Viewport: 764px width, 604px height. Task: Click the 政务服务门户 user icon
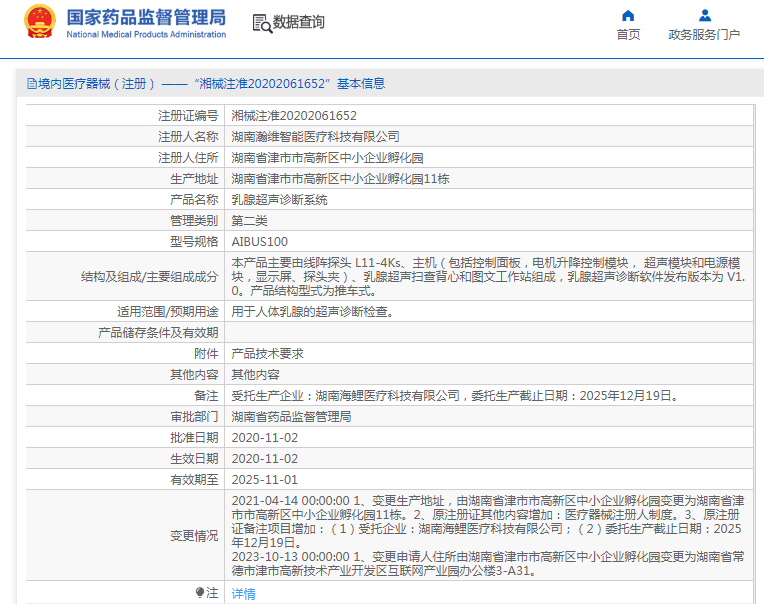705,16
